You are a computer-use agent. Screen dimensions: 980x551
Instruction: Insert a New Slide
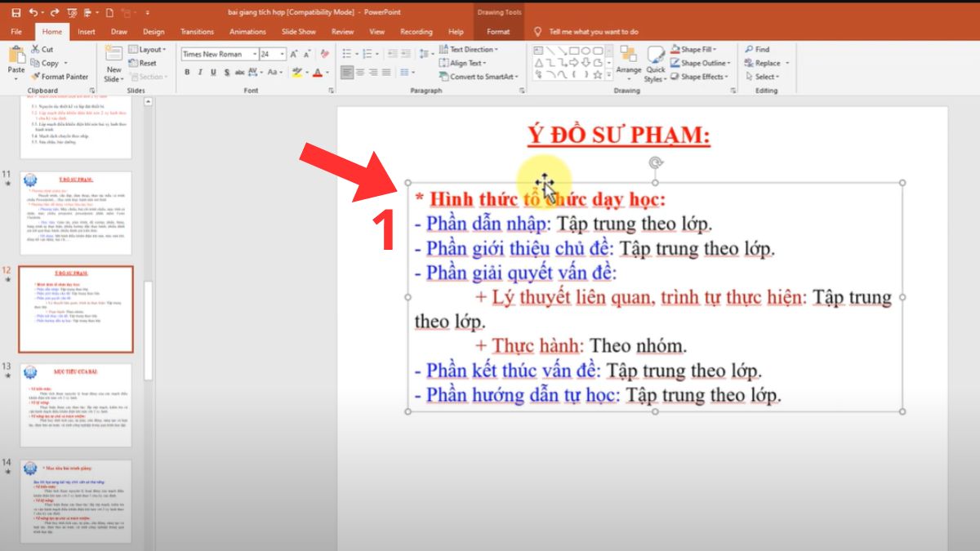tap(114, 64)
